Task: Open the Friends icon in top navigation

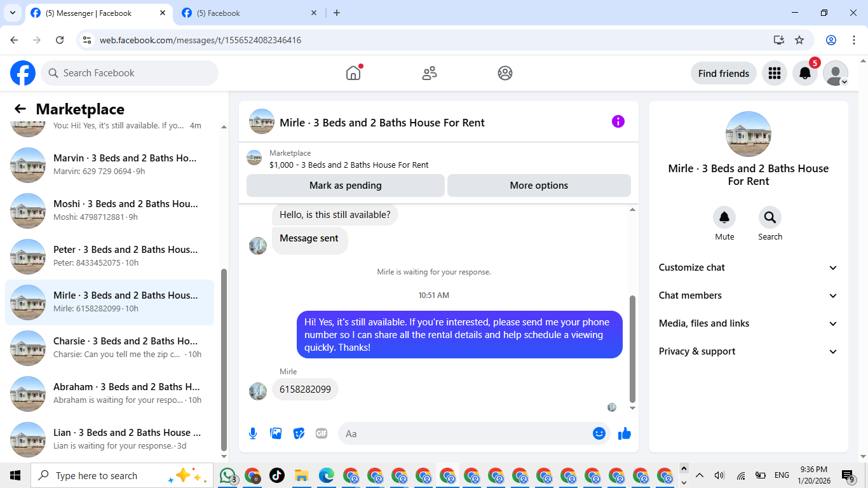Action: pyautogui.click(x=430, y=73)
